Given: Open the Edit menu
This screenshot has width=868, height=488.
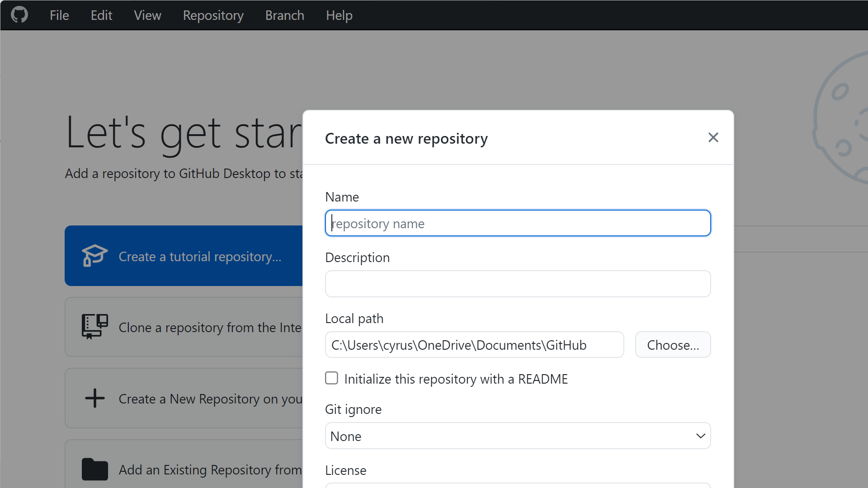Looking at the screenshot, I should pyautogui.click(x=101, y=15).
